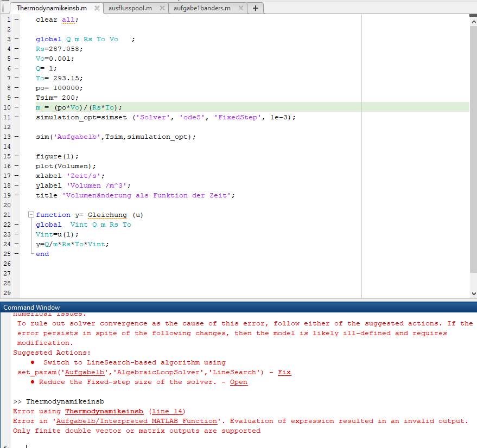The height and width of the screenshot is (448, 477).
Task: Open a new editor tab with plus
Action: [256, 8]
